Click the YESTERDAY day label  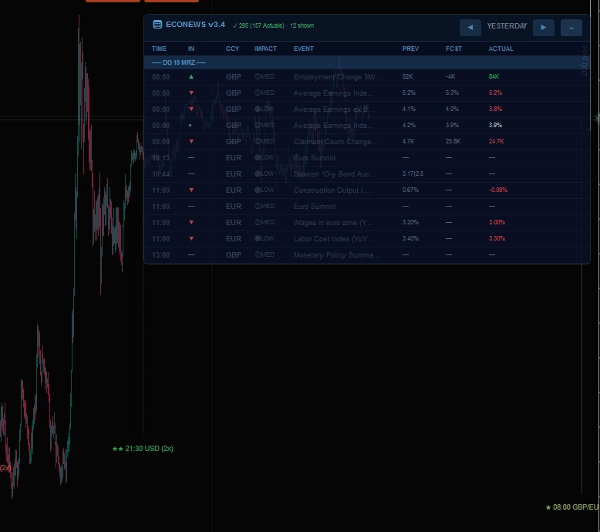[506, 27]
